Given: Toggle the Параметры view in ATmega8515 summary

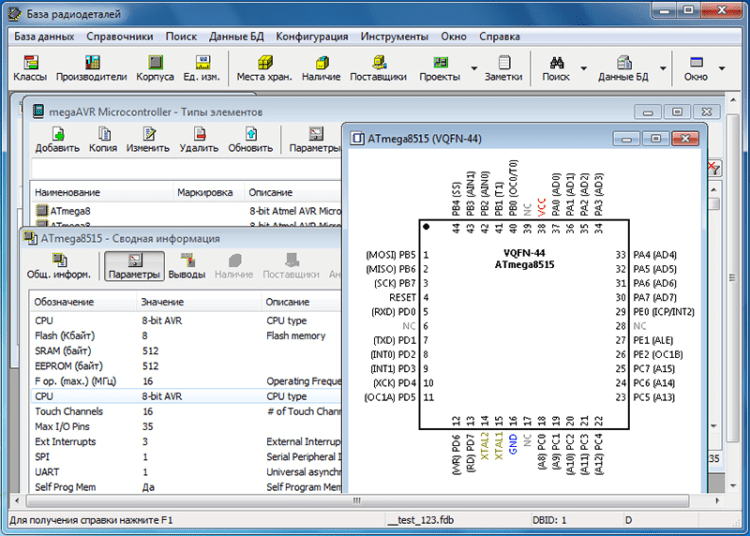Looking at the screenshot, I should (x=134, y=266).
